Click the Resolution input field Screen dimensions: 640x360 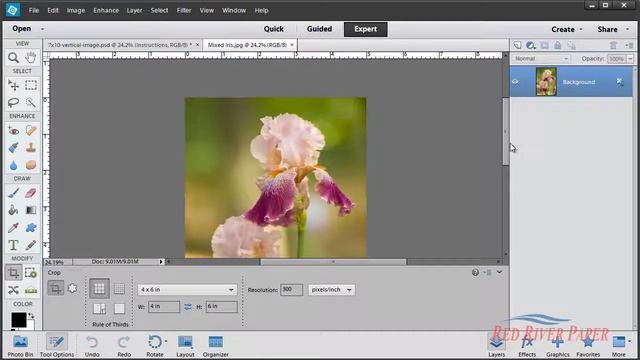coord(291,289)
